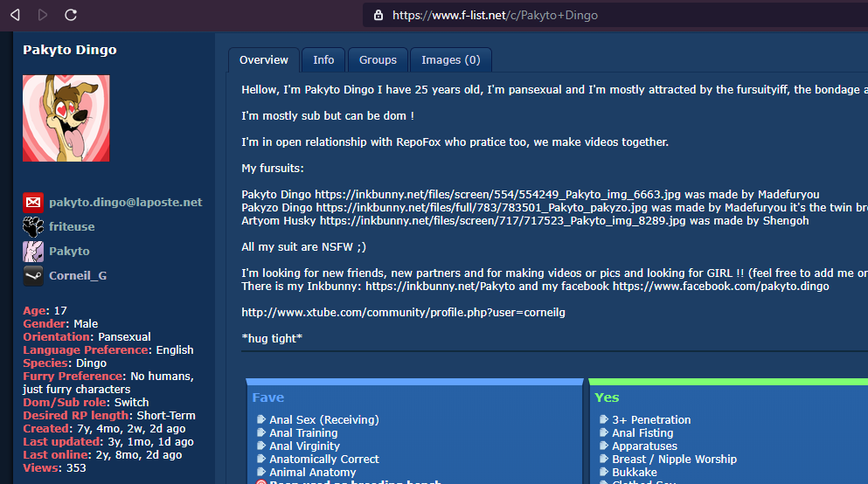Click the icon beside the Pakyto account
Viewport: 868px width, 484px height.
33,251
